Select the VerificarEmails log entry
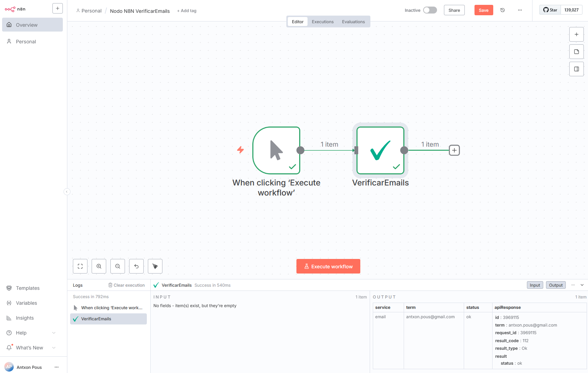 tap(108, 319)
